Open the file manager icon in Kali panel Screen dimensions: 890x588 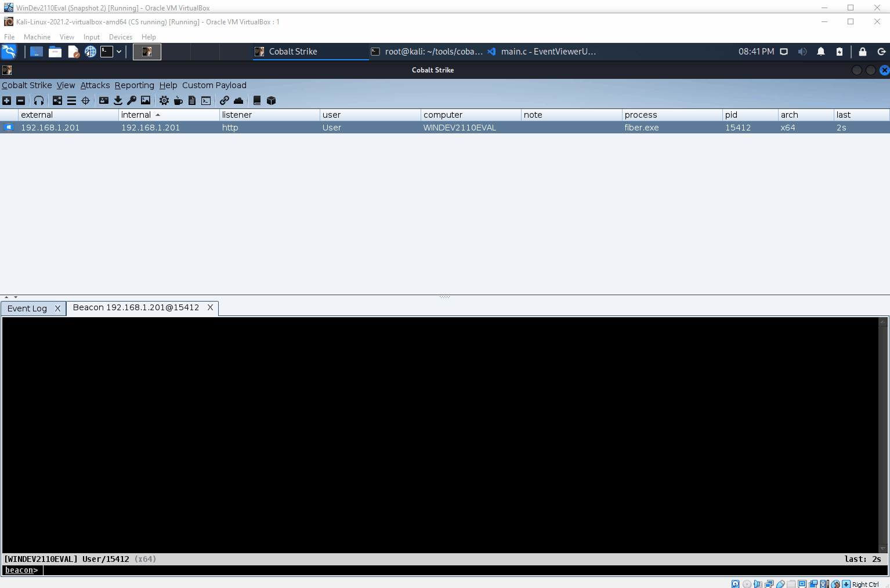click(55, 52)
